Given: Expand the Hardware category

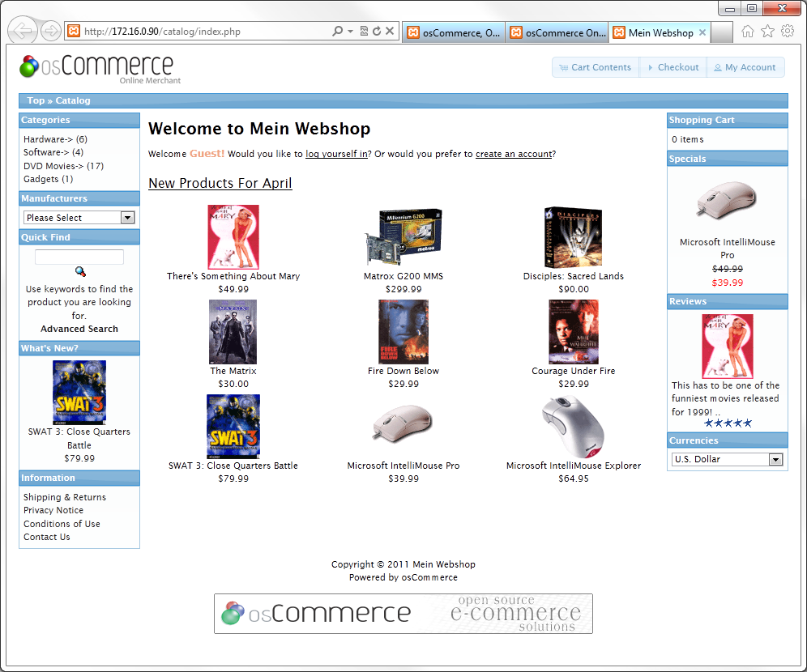Looking at the screenshot, I should pos(56,139).
